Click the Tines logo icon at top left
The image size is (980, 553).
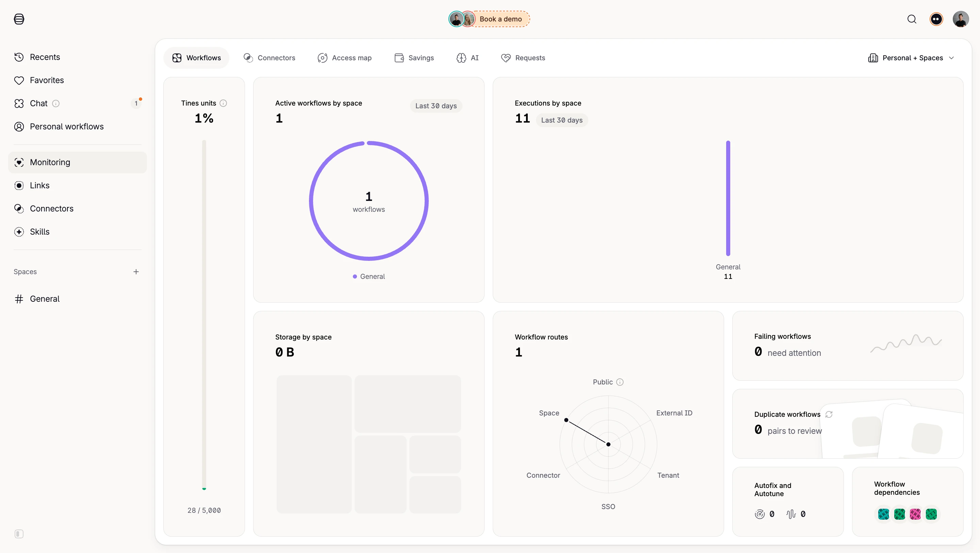click(19, 19)
